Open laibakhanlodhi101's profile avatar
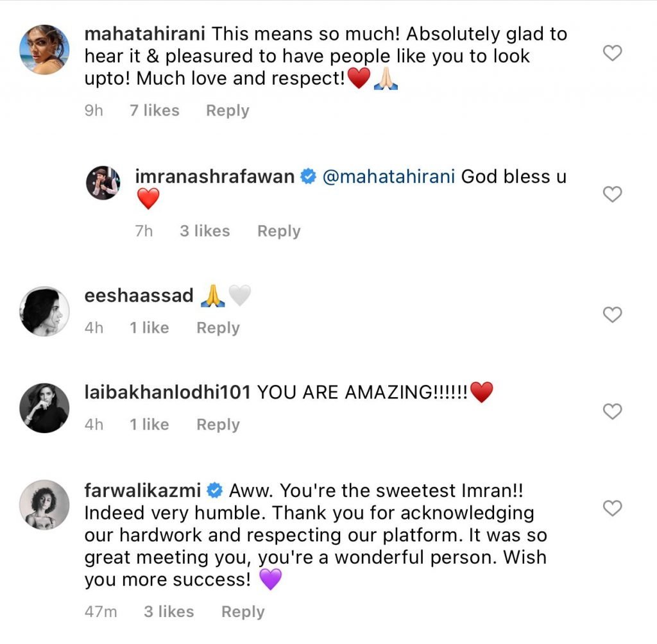 pyautogui.click(x=44, y=408)
